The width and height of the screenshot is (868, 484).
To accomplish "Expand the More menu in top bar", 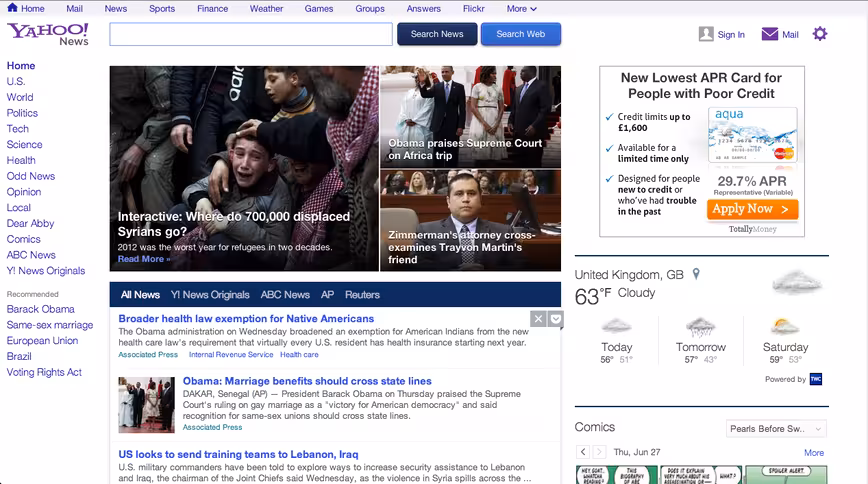I will pyautogui.click(x=521, y=9).
